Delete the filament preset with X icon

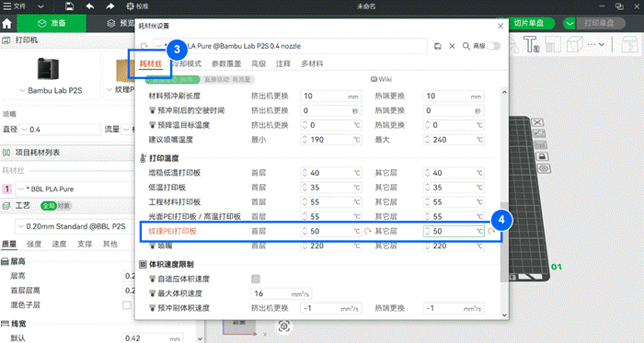click(x=452, y=46)
